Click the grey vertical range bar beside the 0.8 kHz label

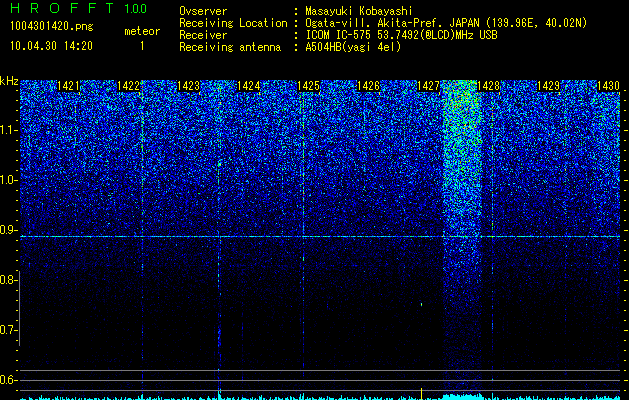click(19, 308)
